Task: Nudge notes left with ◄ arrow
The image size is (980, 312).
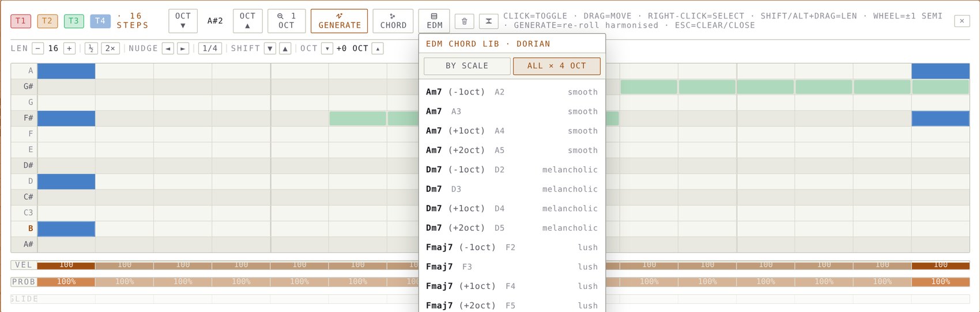Action: [x=168, y=48]
